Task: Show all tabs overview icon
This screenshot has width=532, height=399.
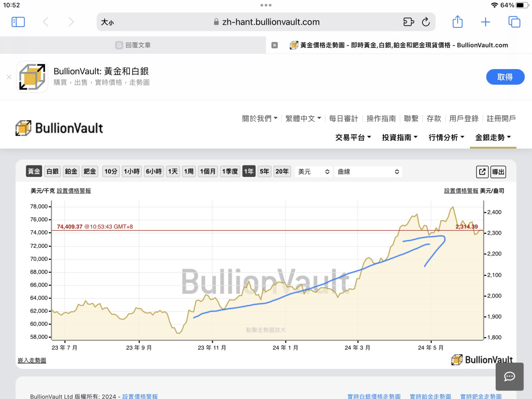Action: pos(514,22)
